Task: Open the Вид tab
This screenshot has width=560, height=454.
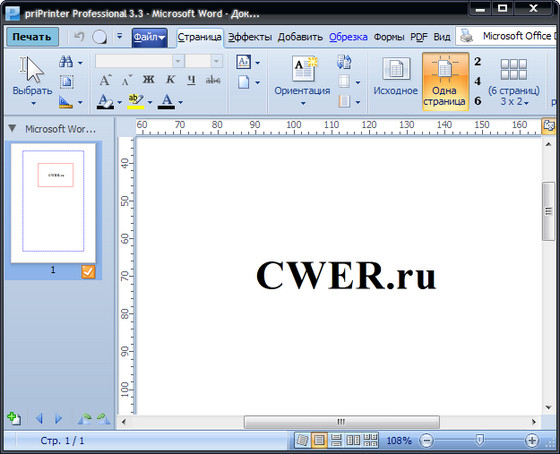Action: pos(442,37)
